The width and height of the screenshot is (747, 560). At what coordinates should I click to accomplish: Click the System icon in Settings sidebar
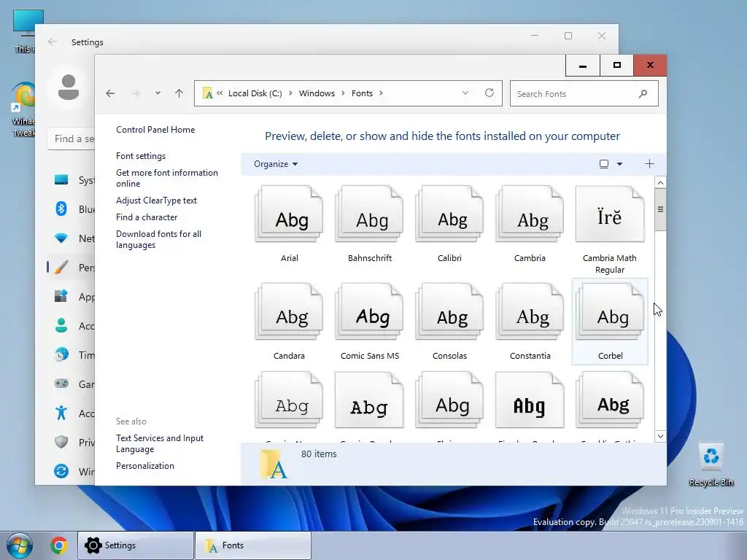click(x=61, y=180)
